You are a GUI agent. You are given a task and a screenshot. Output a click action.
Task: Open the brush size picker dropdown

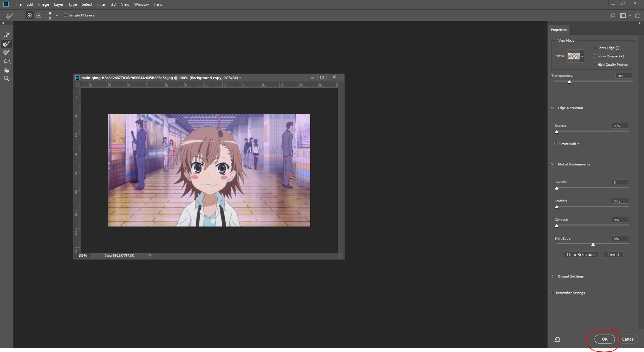point(57,15)
